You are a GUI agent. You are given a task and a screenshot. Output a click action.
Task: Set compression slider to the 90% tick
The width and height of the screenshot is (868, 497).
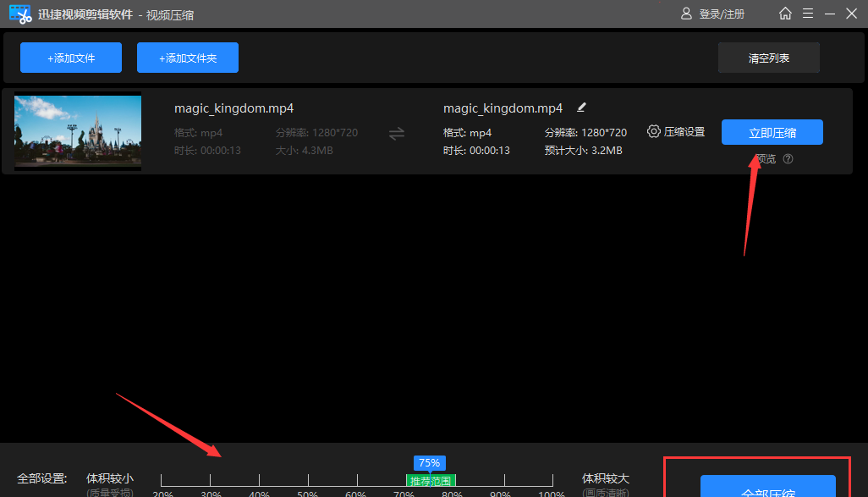coord(504,480)
